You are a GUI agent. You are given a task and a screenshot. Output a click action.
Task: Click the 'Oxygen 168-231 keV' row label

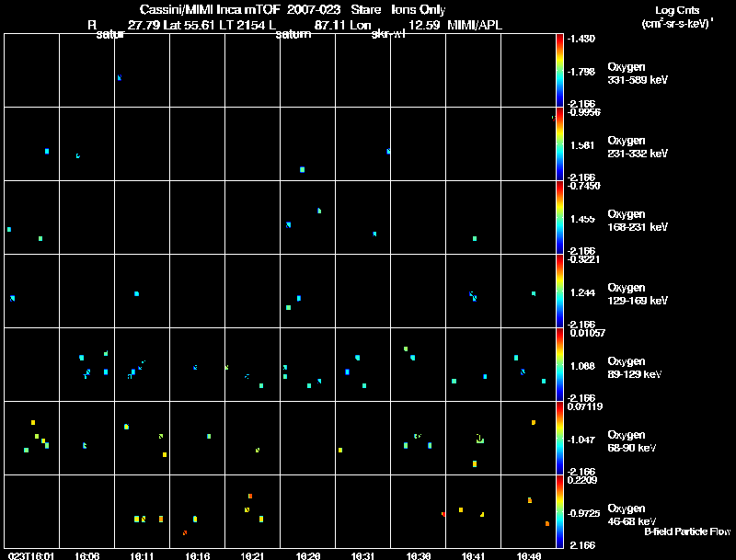(x=638, y=221)
